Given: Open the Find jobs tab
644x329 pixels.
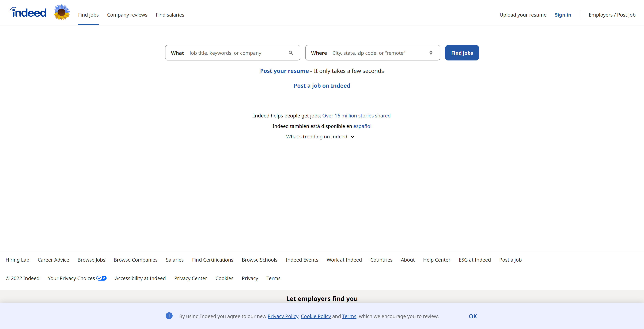Looking at the screenshot, I should coord(88,15).
